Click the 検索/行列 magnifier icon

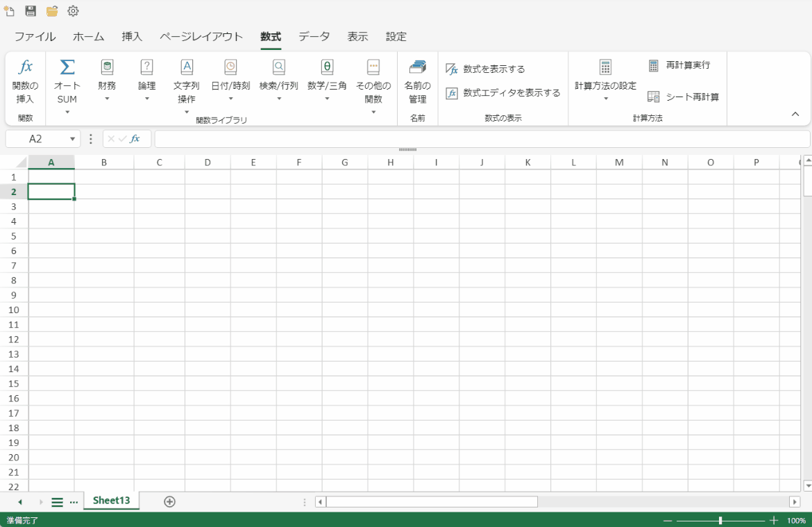point(278,67)
